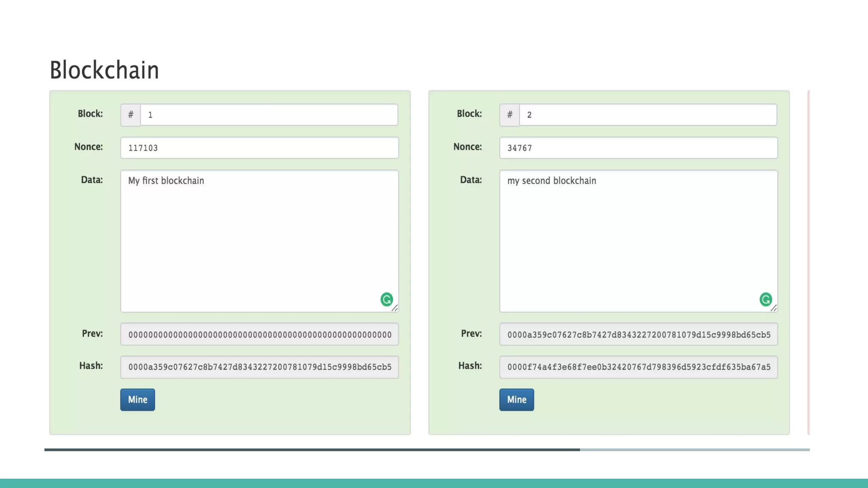Select Block 2's Prev hash field

click(x=638, y=335)
